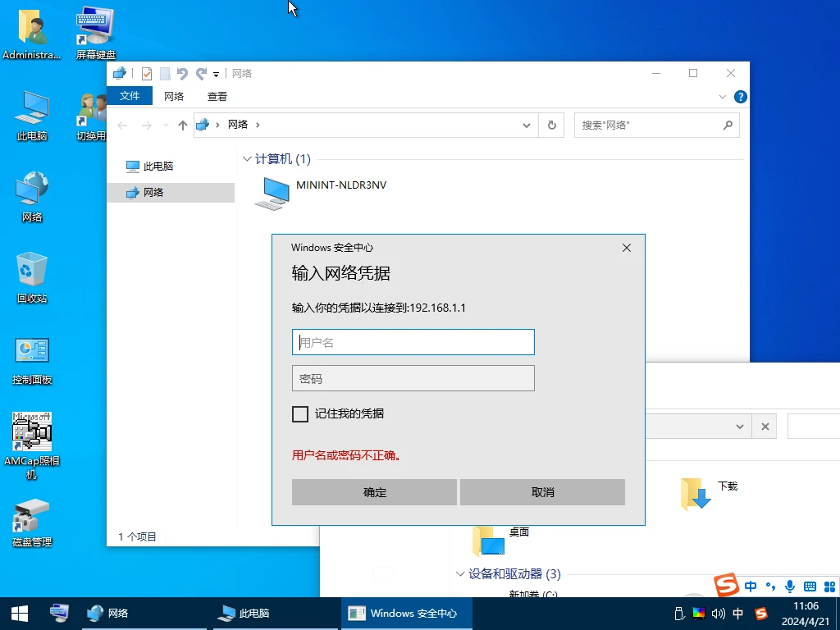Click the USB safely-remove tray icon
The height and width of the screenshot is (630, 840).
pos(679,614)
